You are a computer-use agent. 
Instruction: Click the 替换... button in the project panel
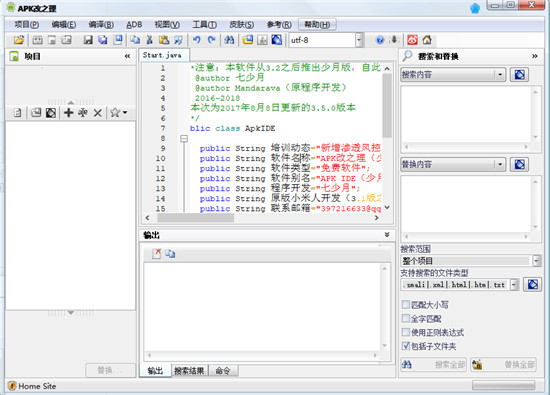click(x=110, y=370)
